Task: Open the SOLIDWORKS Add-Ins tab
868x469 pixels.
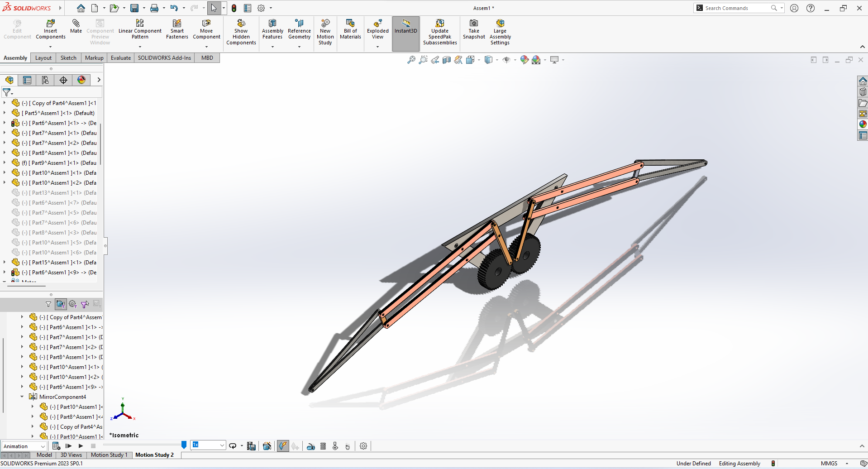Action: [x=164, y=58]
